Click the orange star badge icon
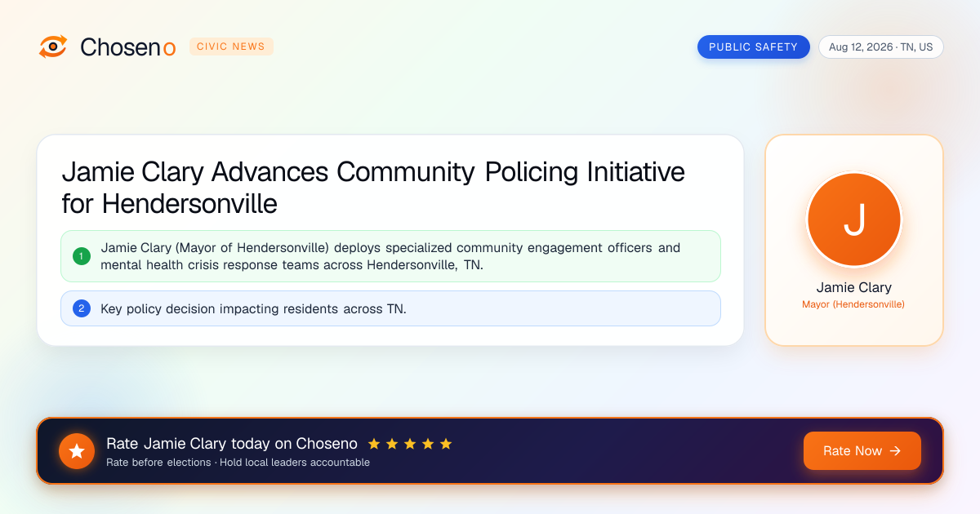Viewport: 980px width, 514px height. point(77,451)
